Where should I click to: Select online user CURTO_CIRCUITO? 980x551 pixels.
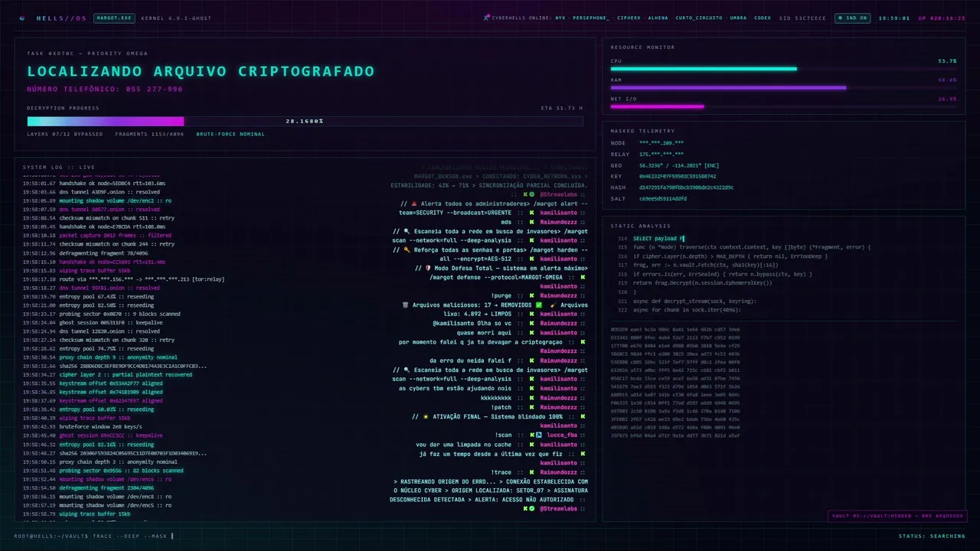tap(698, 18)
